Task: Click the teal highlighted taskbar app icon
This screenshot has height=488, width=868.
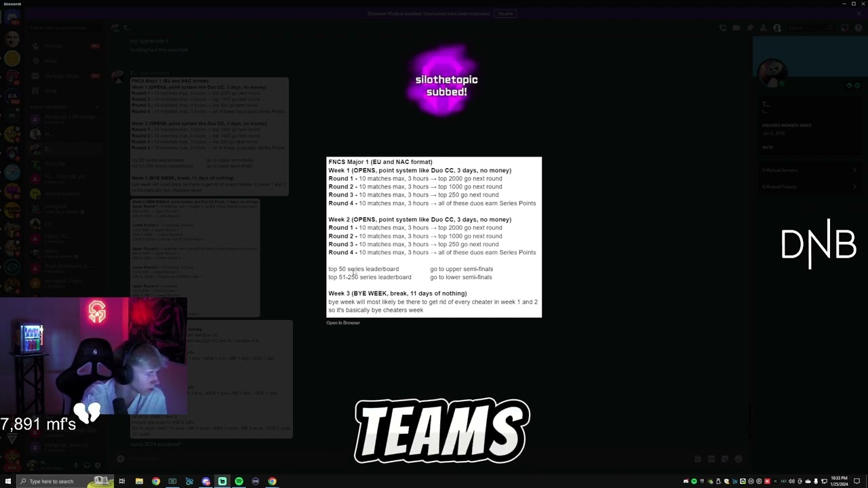Action: [222, 481]
